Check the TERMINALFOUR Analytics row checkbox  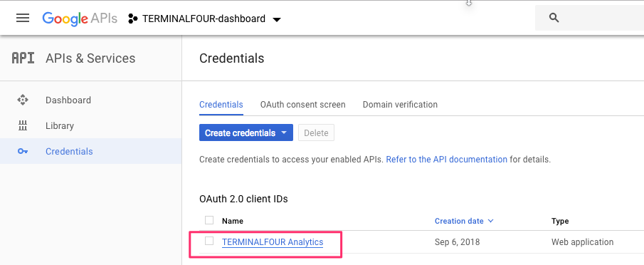click(209, 241)
